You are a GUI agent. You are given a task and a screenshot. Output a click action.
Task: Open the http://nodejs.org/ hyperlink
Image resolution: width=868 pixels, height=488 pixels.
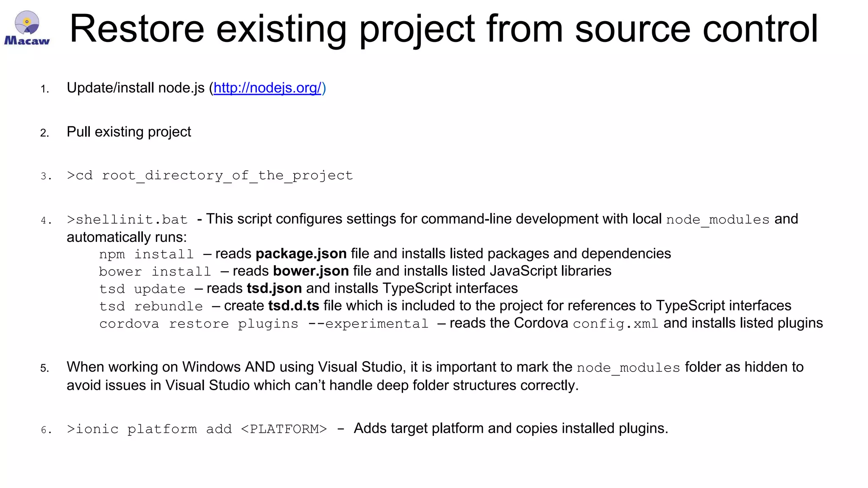[267, 88]
